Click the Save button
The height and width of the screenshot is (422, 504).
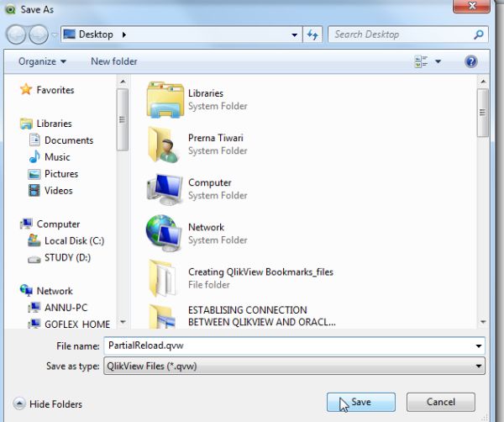pyautogui.click(x=361, y=402)
